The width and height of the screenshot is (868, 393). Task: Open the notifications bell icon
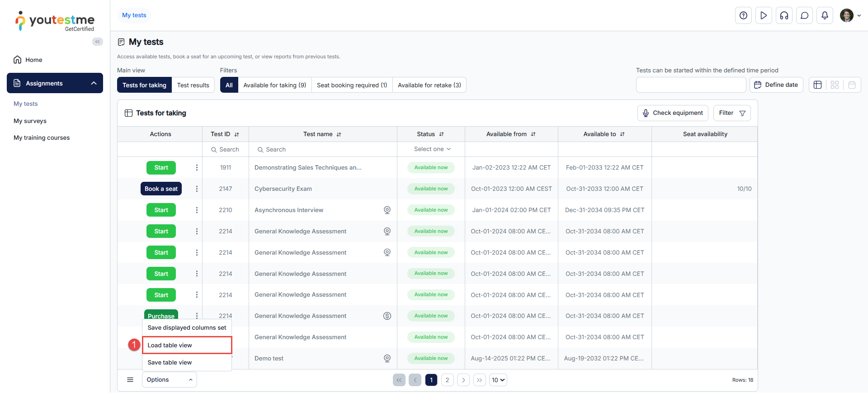(825, 15)
